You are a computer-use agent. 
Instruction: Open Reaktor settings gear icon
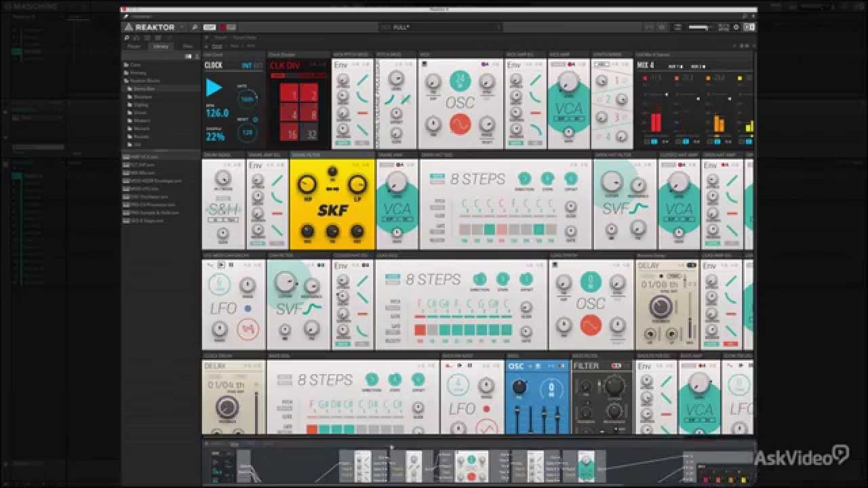(x=736, y=27)
